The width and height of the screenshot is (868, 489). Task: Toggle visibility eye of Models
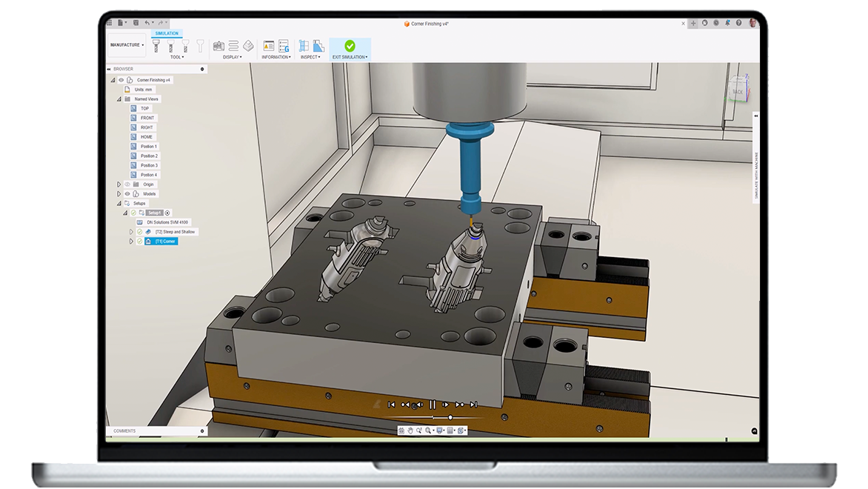[x=127, y=194]
